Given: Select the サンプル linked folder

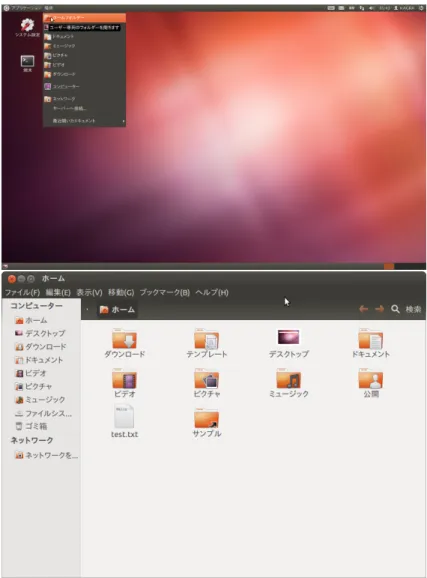Looking at the screenshot, I should (206, 422).
